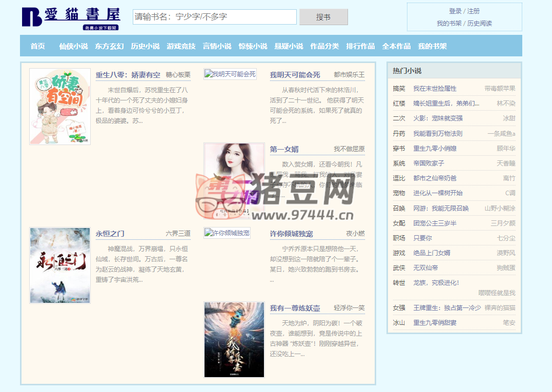The height and width of the screenshot is (392, 552).
Task: Select 都市之仙帝奶爸 in hot novels list
Action: click(x=435, y=178)
